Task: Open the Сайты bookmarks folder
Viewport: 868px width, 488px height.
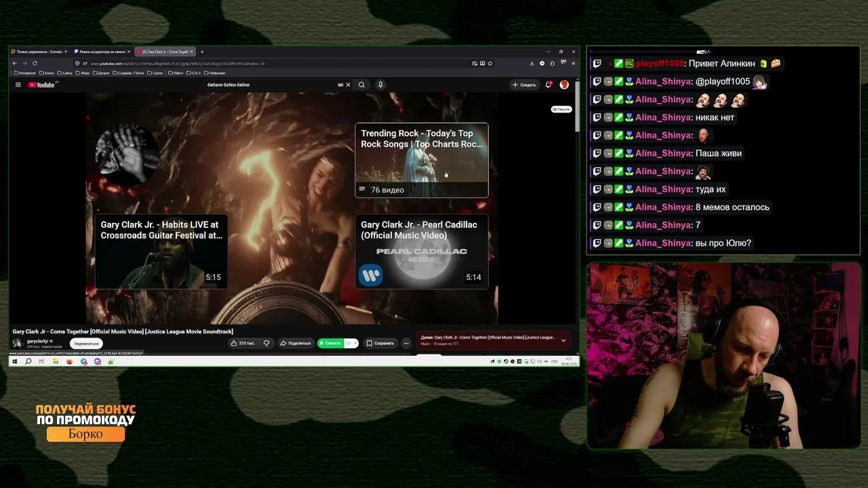Action: [65, 73]
